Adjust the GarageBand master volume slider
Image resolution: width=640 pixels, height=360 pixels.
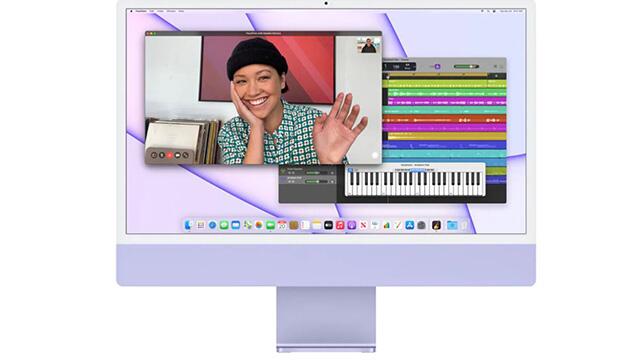(466, 66)
